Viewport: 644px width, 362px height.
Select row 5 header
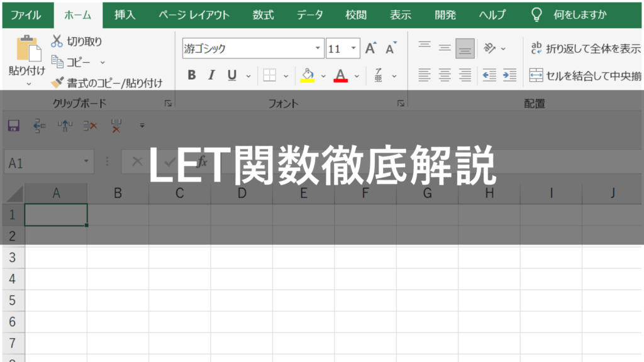13,300
